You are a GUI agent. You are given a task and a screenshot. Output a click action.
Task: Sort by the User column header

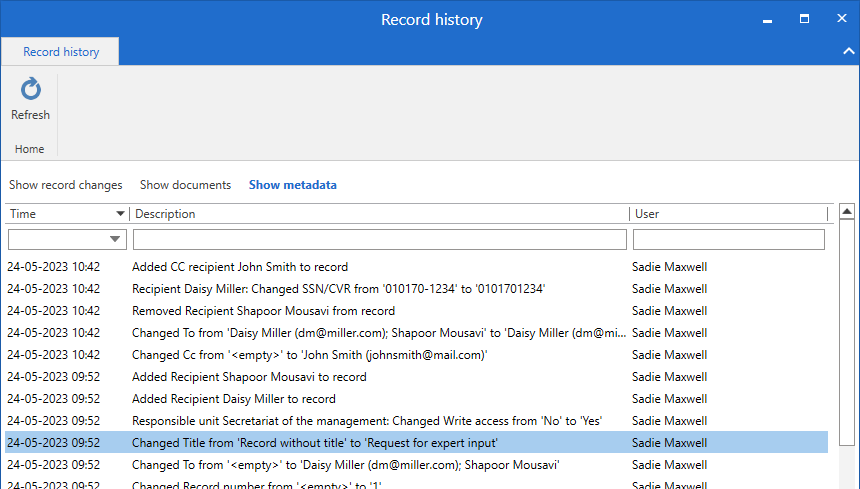(x=647, y=214)
